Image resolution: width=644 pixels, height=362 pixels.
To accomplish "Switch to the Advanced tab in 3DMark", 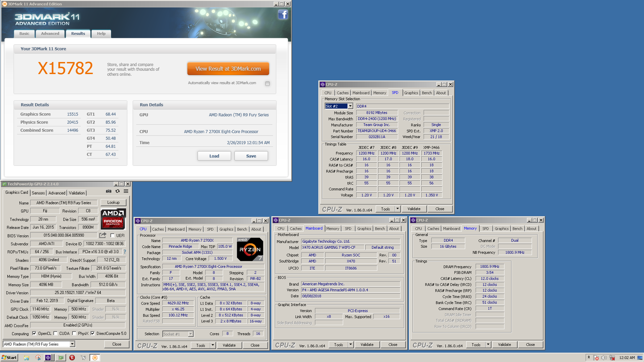I will pos(50,34).
